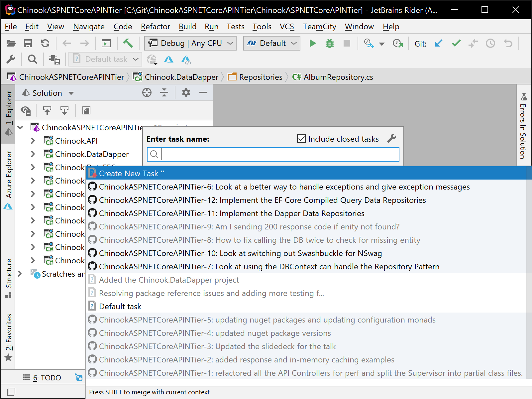Click inside the Enter task name field

(273, 154)
